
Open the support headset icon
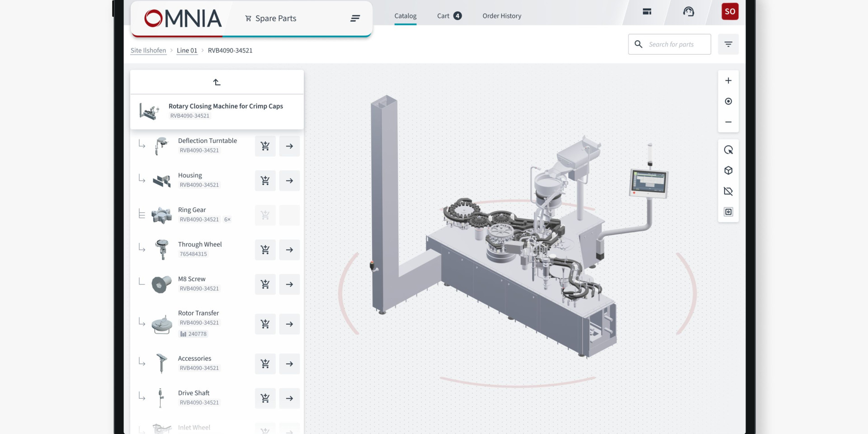688,12
